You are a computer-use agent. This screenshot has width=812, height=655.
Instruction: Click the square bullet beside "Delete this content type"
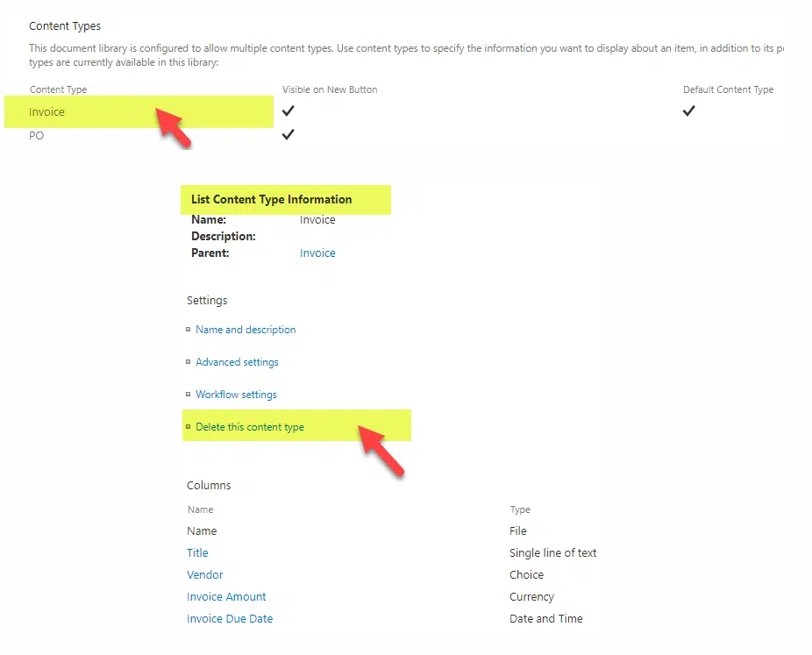coord(189,425)
